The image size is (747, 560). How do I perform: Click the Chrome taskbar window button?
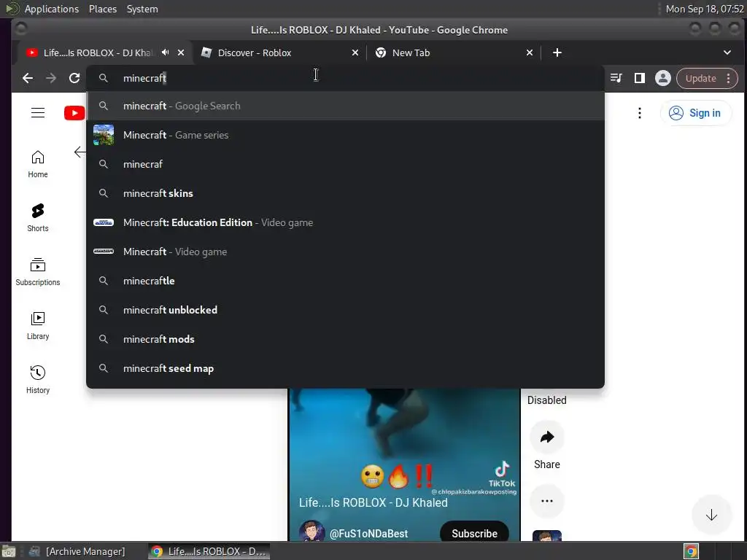(208, 551)
